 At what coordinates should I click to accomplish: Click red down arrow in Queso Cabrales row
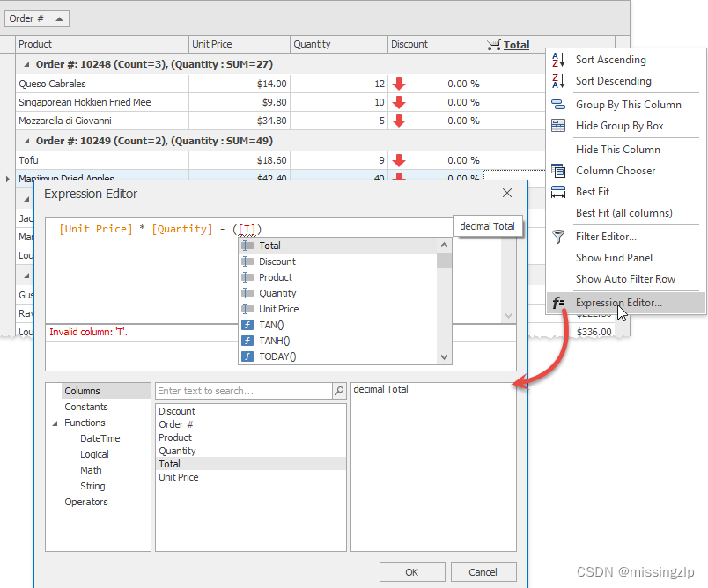pos(399,84)
